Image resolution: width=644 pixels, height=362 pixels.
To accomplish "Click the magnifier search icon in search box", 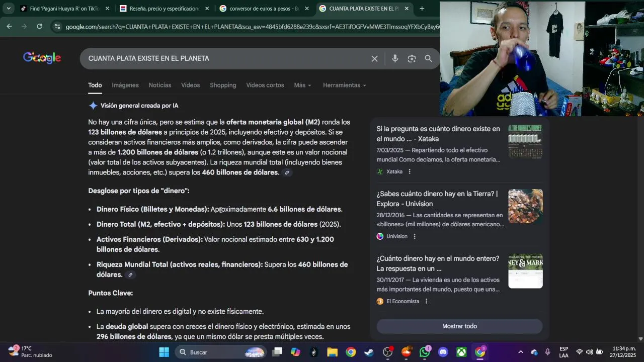I will [428, 59].
